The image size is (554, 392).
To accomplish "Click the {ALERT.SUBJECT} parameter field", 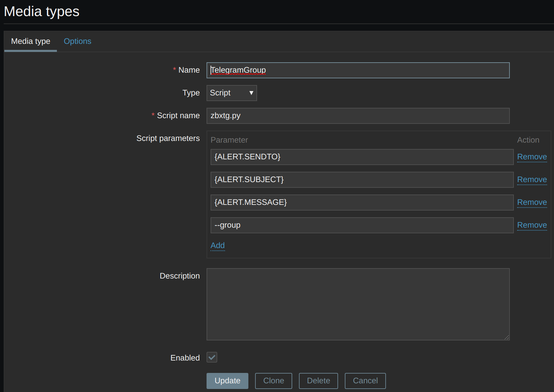I will [x=362, y=180].
